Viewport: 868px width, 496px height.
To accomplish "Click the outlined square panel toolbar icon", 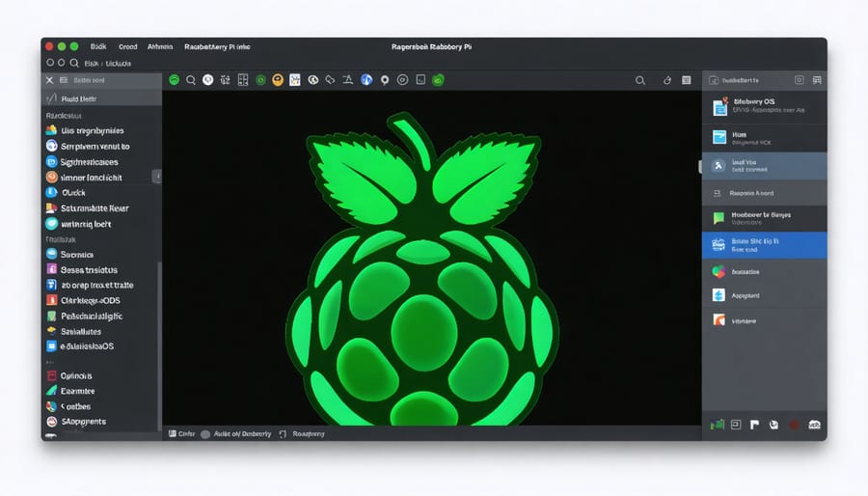I will [420, 80].
